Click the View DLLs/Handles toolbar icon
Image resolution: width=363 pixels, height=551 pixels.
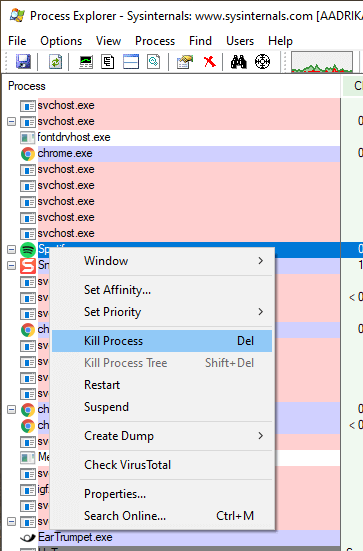154,62
